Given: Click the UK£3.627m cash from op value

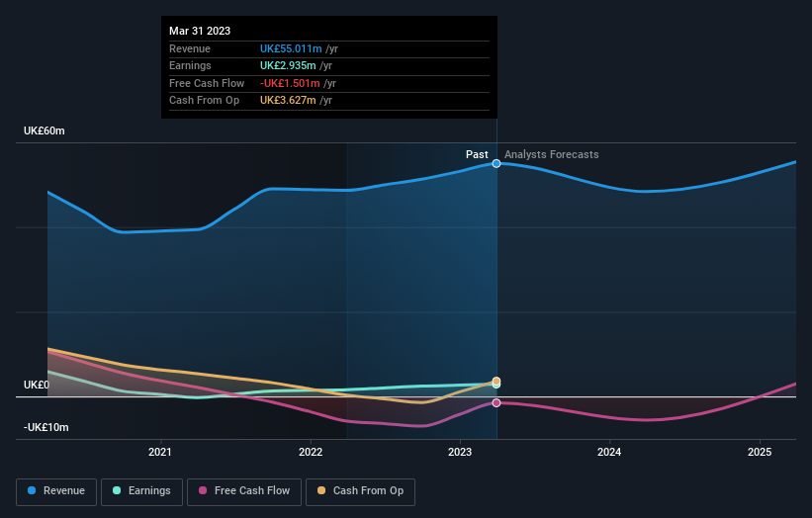Looking at the screenshot, I should coord(288,101).
